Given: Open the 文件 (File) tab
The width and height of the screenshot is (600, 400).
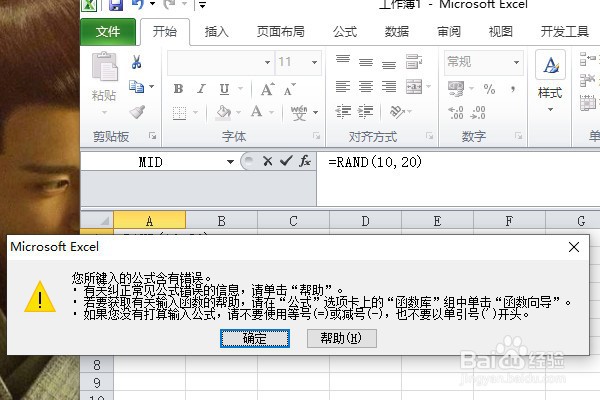Looking at the screenshot, I should pos(108,31).
